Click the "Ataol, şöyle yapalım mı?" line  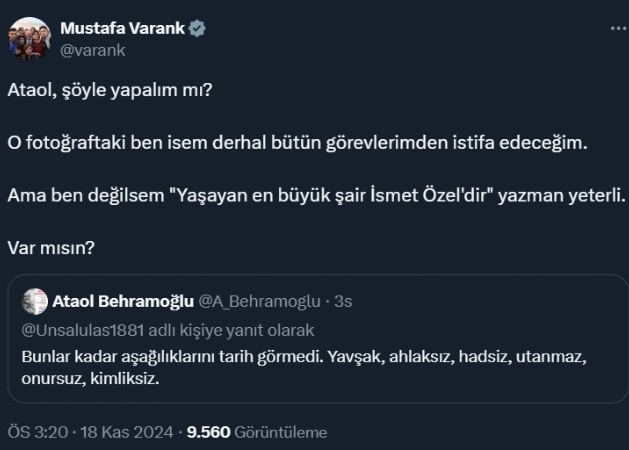tap(110, 90)
